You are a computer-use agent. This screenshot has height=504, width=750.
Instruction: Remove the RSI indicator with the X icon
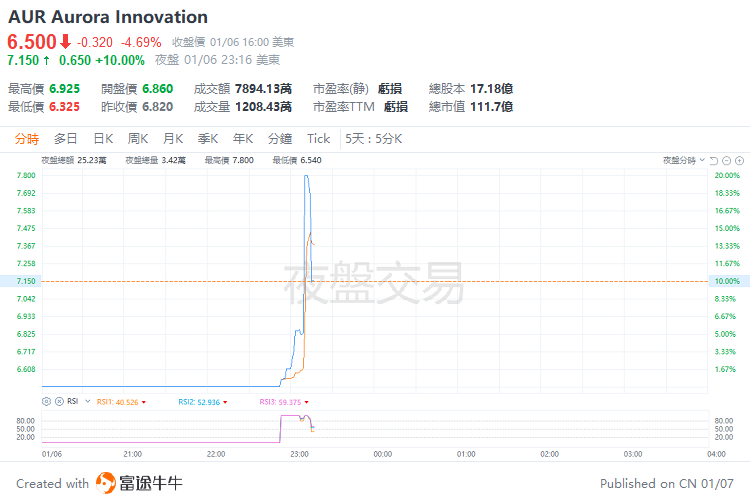(58, 401)
